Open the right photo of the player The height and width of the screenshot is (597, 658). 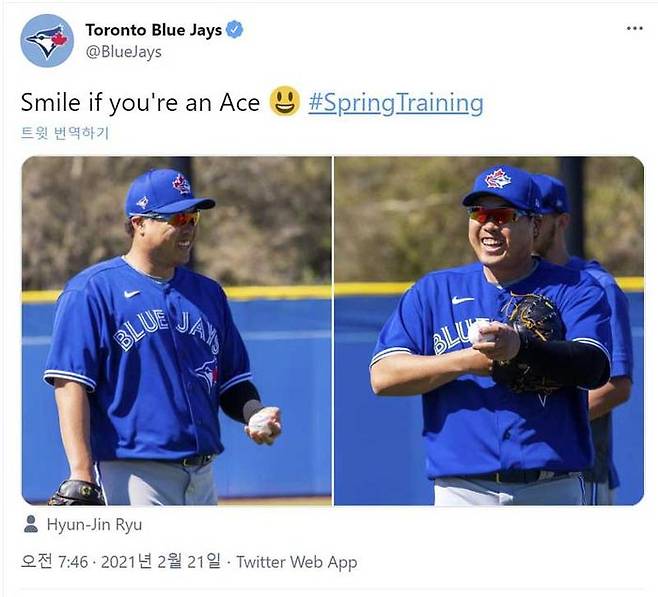point(489,330)
